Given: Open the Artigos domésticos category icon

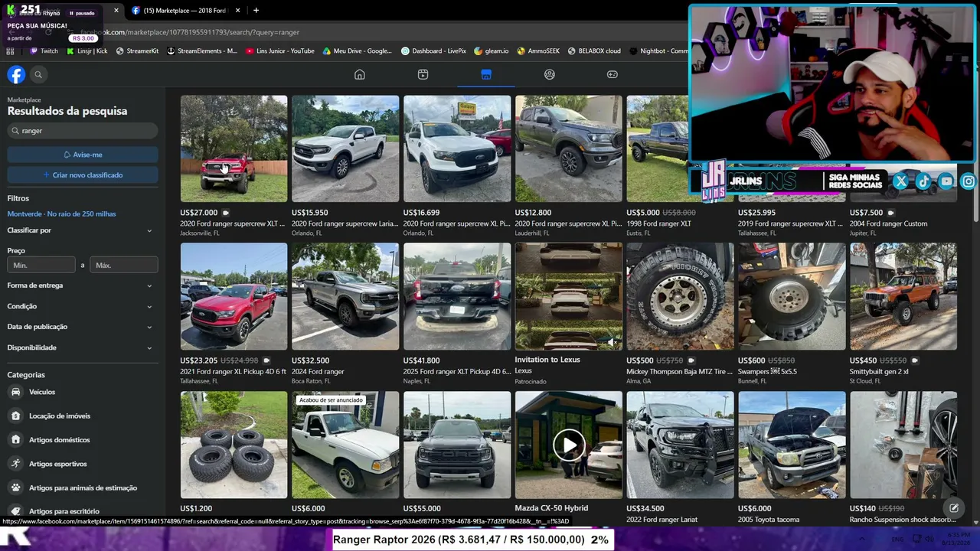Looking at the screenshot, I should (x=15, y=439).
